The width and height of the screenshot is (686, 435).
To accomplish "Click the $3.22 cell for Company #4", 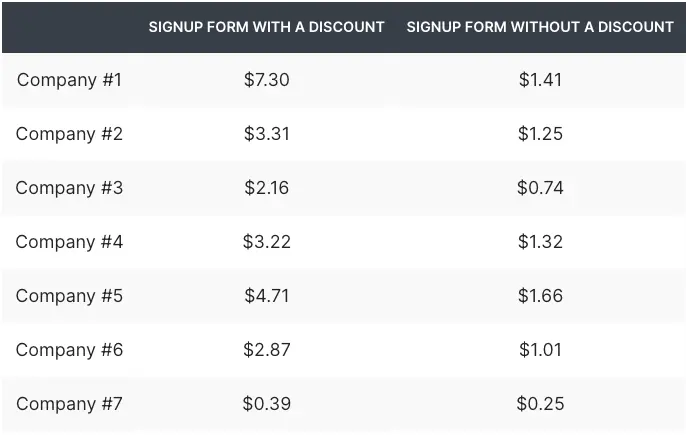I will [x=266, y=242].
